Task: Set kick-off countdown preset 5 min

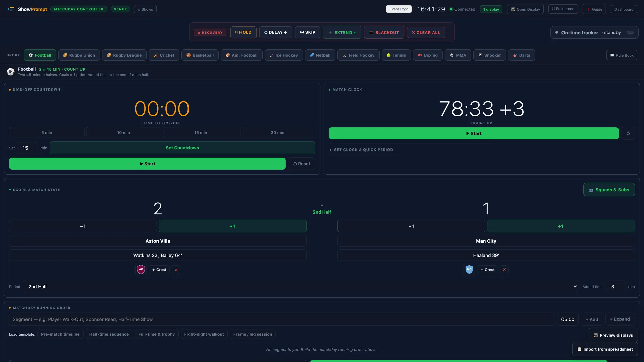Action: tap(47, 133)
